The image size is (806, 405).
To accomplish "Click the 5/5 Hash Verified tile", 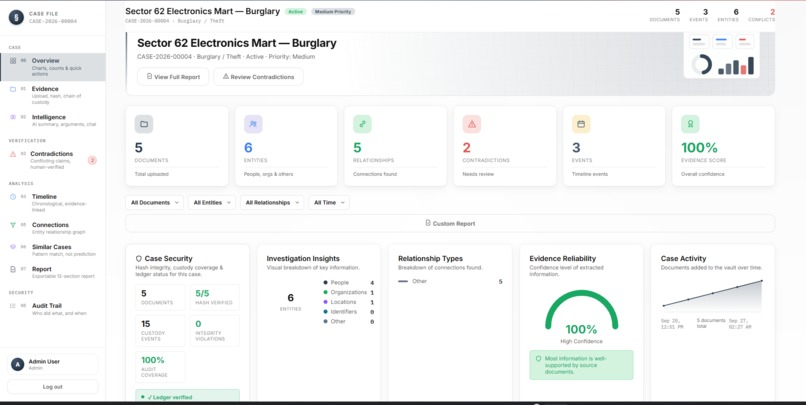I will (x=214, y=297).
